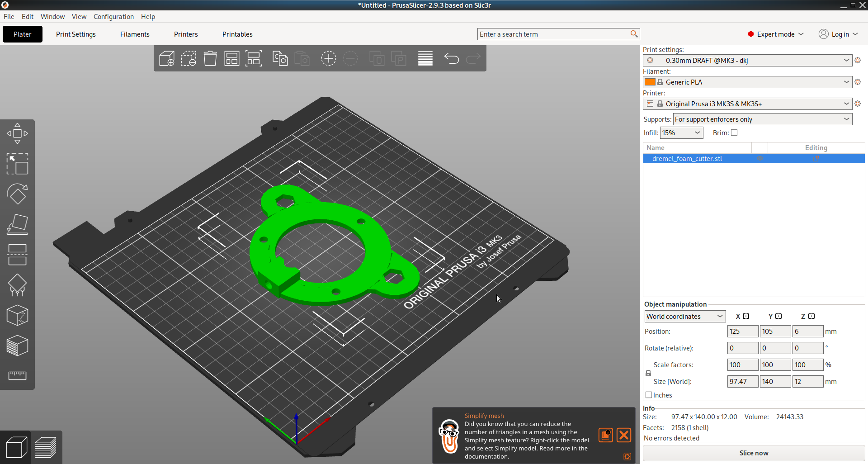Viewport: 868px width, 464px height.
Task: Toggle the scale factors lock icon
Action: pos(648,373)
